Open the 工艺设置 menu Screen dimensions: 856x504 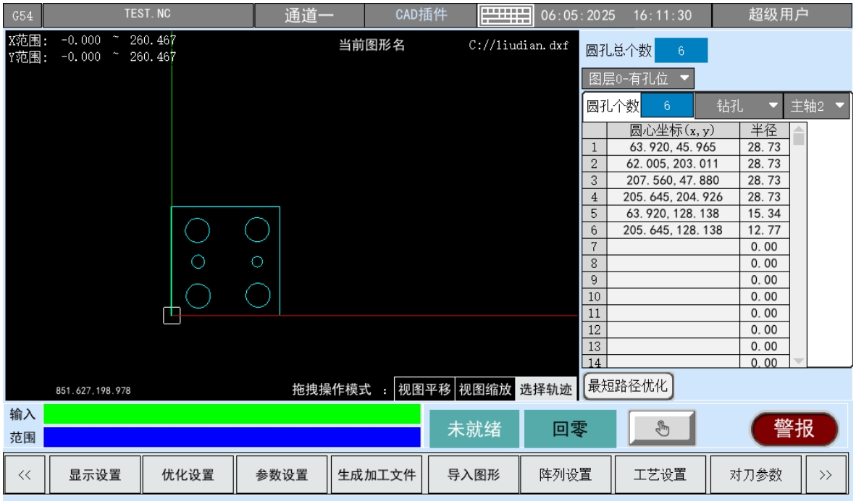coord(660,474)
